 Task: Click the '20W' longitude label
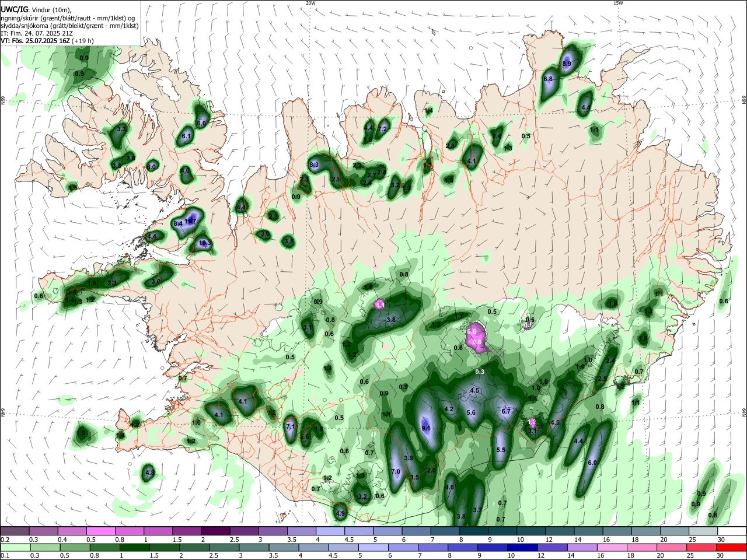pyautogui.click(x=311, y=3)
